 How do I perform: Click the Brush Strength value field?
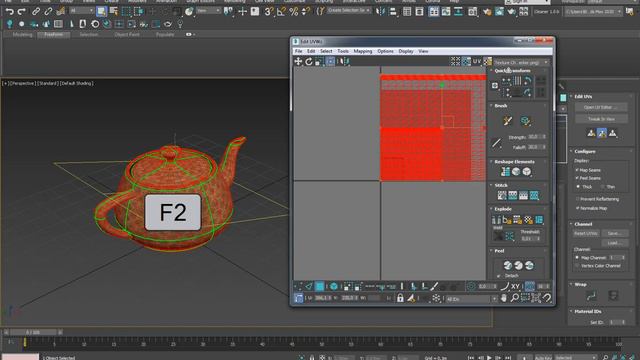coord(534,137)
